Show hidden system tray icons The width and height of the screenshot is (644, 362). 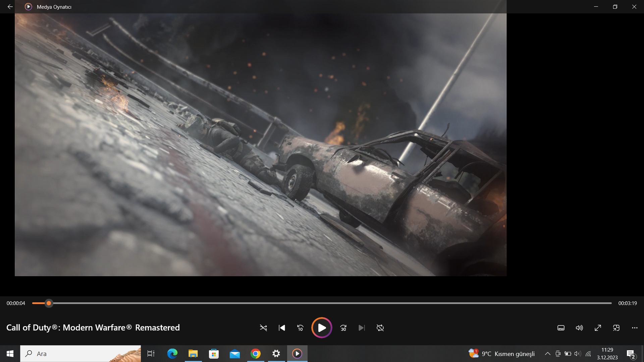tap(547, 354)
